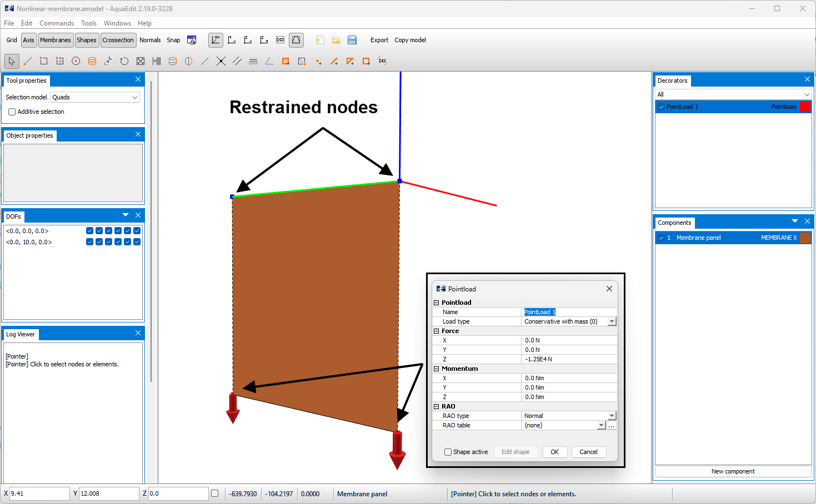
Task: Select the circle with center dot tool
Action: pyautogui.click(x=76, y=61)
